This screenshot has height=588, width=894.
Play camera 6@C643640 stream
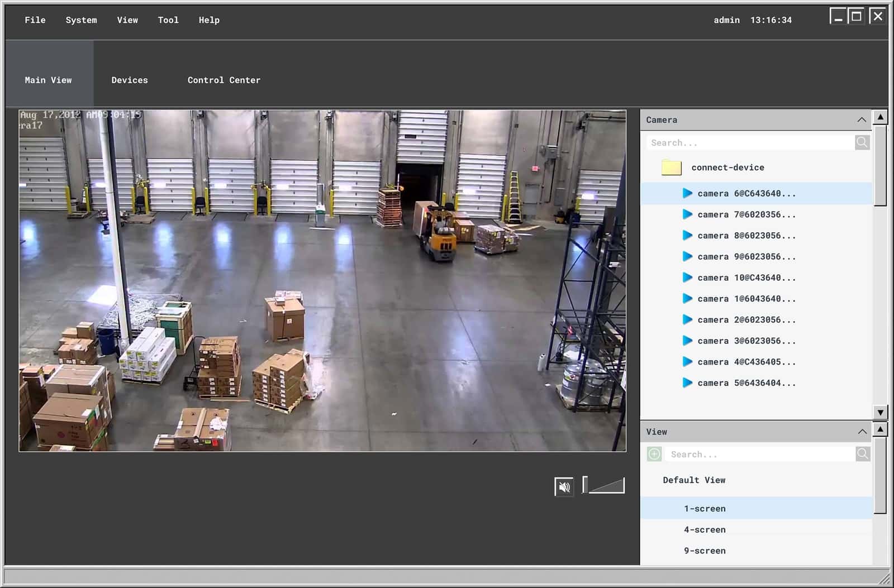(x=687, y=193)
